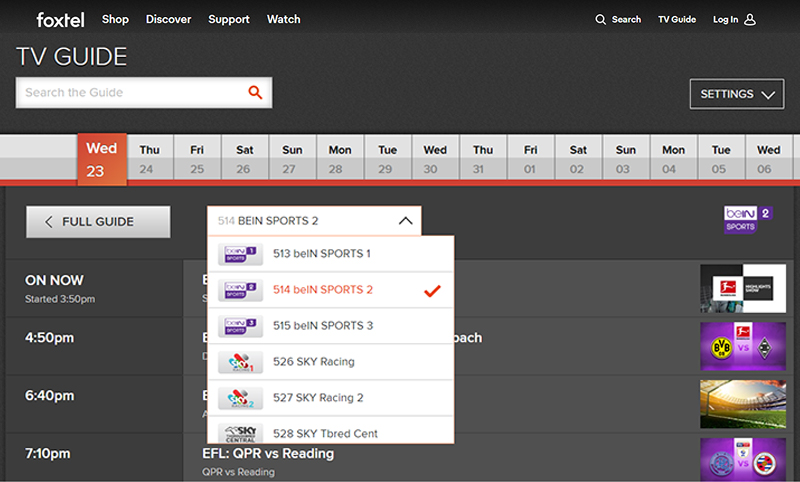Image resolution: width=800 pixels, height=482 pixels.
Task: Click the SKY Racing 1 channel logo
Action: point(240,363)
